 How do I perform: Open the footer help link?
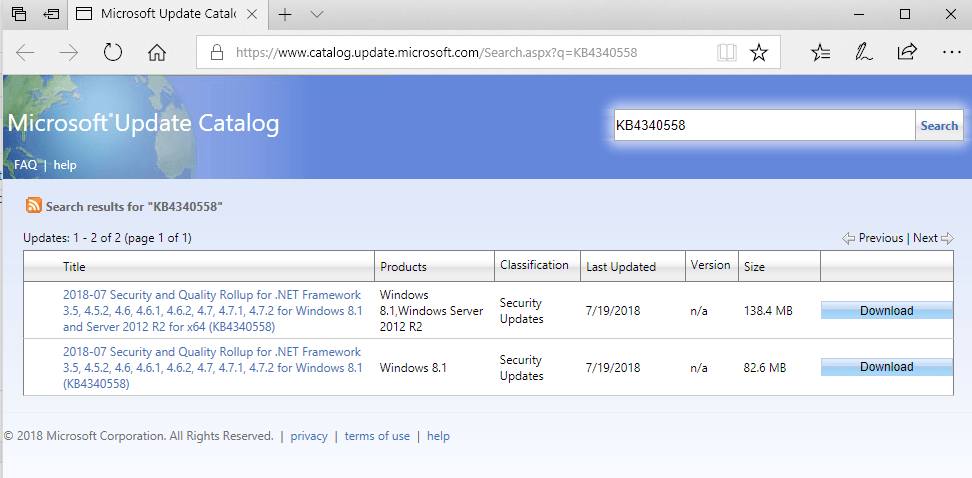[438, 436]
